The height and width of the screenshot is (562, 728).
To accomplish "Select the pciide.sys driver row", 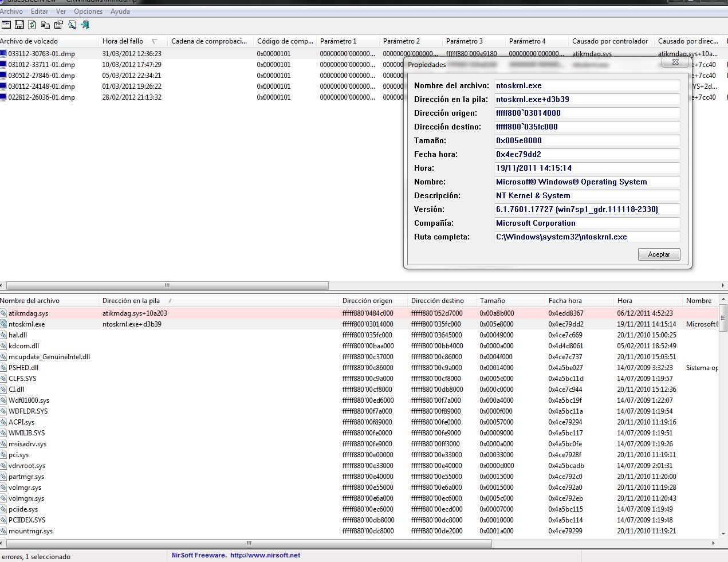I will click(x=359, y=509).
